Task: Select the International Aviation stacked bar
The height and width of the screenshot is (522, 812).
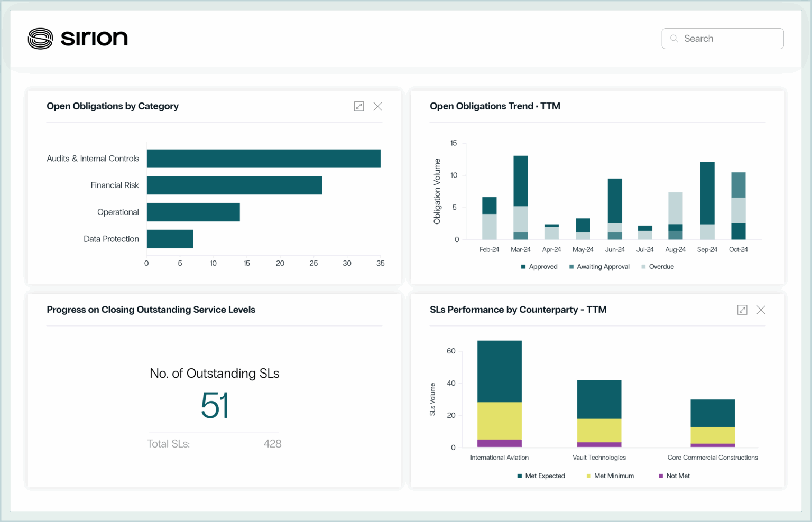Action: pos(500,394)
